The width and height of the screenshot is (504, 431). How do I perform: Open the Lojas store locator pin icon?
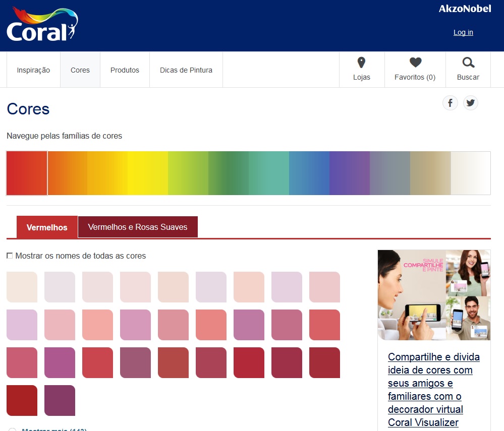361,63
